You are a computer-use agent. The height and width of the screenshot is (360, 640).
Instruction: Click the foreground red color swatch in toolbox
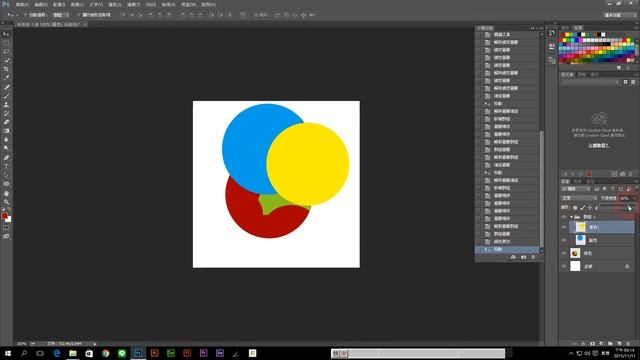coord(4,216)
